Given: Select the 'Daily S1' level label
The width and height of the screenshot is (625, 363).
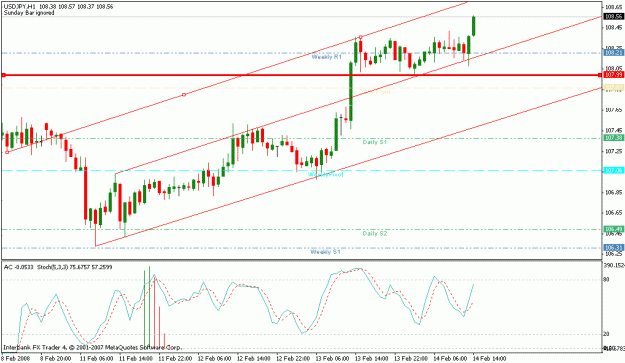Looking at the screenshot, I should pyautogui.click(x=374, y=142).
